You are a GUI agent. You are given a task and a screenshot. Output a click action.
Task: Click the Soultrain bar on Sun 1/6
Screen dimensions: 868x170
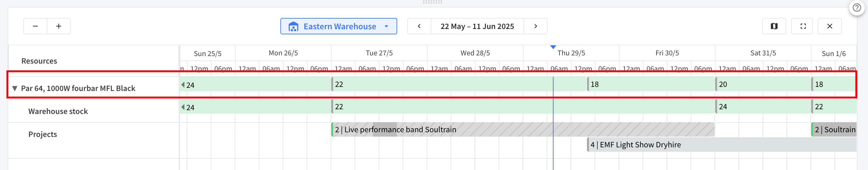(x=834, y=130)
